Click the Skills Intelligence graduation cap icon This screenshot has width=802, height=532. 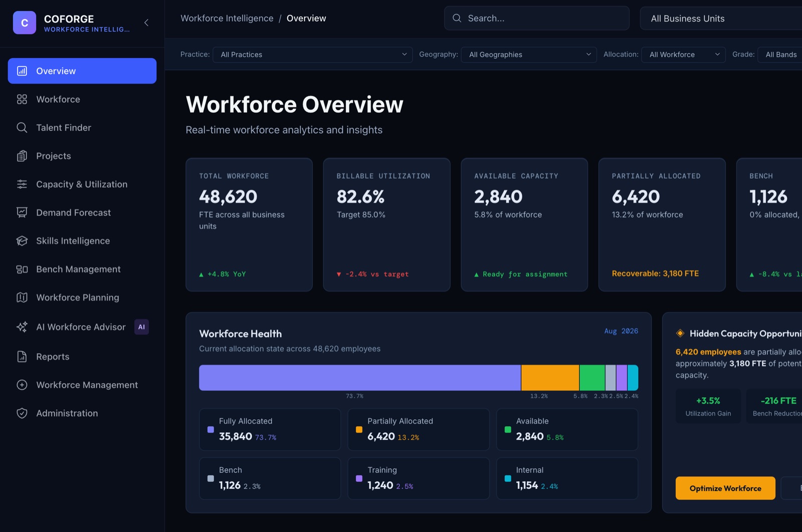click(22, 241)
